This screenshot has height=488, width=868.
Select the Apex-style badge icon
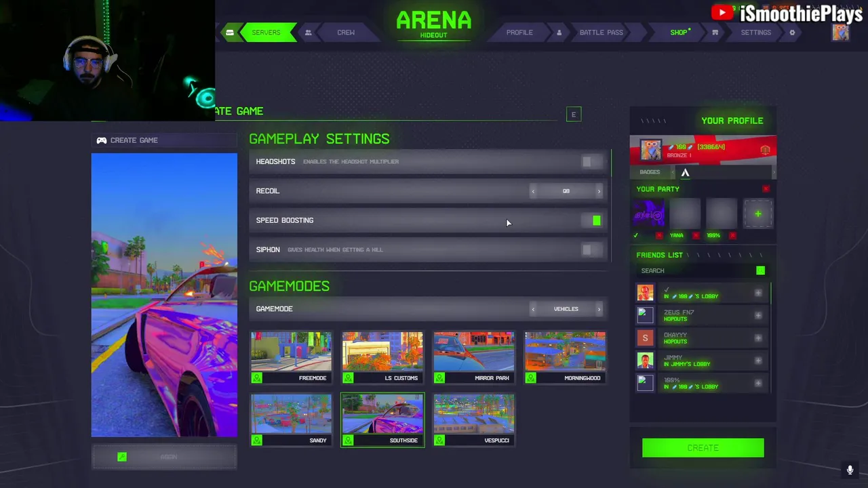click(685, 173)
